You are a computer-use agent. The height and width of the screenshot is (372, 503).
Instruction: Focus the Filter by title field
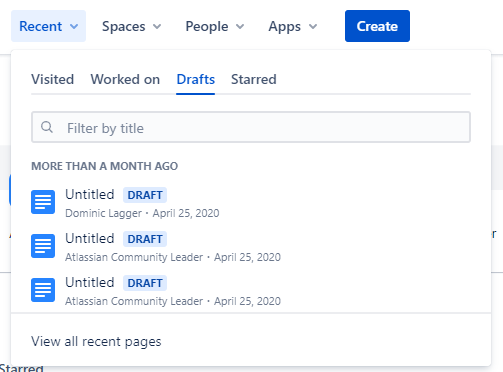pyautogui.click(x=251, y=127)
